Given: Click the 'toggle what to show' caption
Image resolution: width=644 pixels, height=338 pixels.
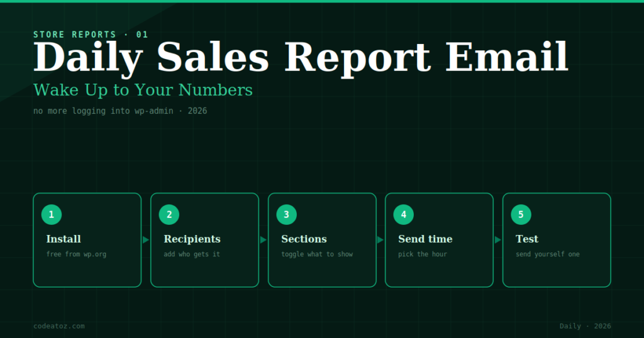Looking at the screenshot, I should tap(317, 254).
